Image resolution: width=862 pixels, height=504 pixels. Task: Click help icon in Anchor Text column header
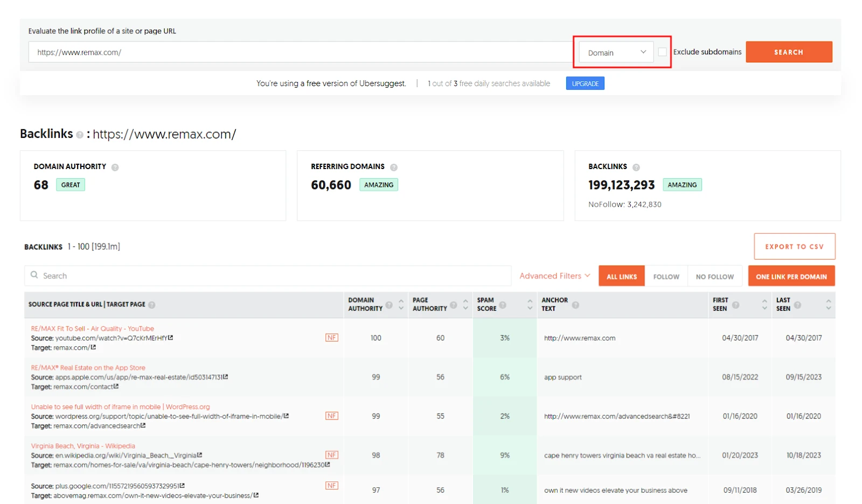point(575,305)
